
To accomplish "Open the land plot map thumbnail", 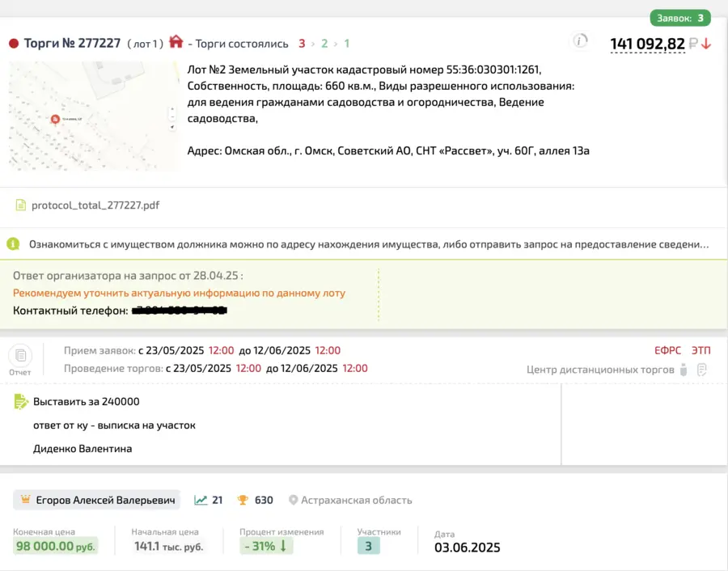I will coord(95,116).
